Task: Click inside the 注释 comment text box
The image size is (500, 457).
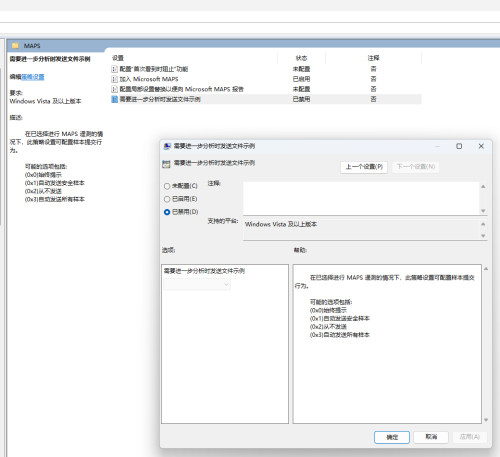Action: click(x=361, y=198)
